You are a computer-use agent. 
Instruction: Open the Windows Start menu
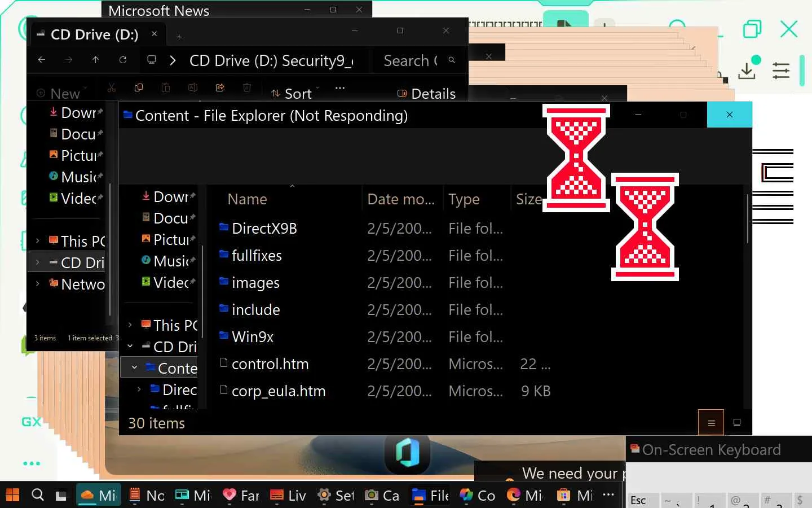12,495
